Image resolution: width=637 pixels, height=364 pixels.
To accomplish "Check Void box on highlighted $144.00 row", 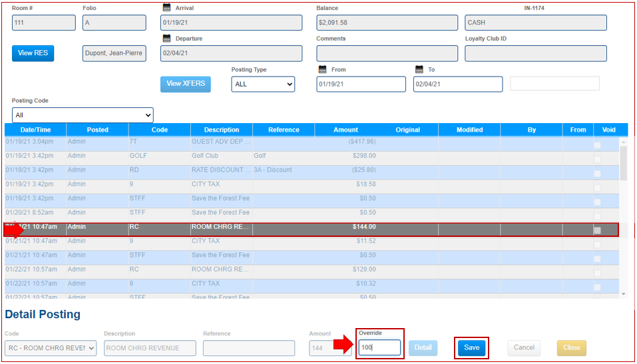I will click(597, 230).
